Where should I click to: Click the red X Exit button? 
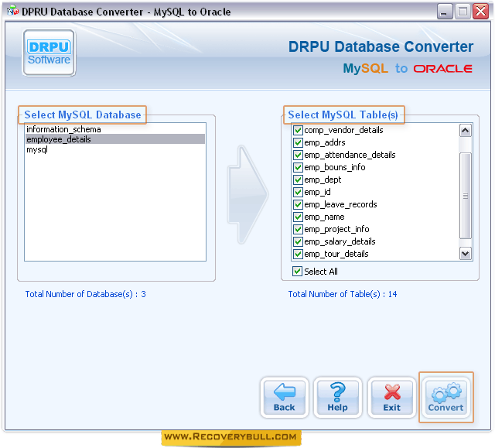(x=392, y=397)
